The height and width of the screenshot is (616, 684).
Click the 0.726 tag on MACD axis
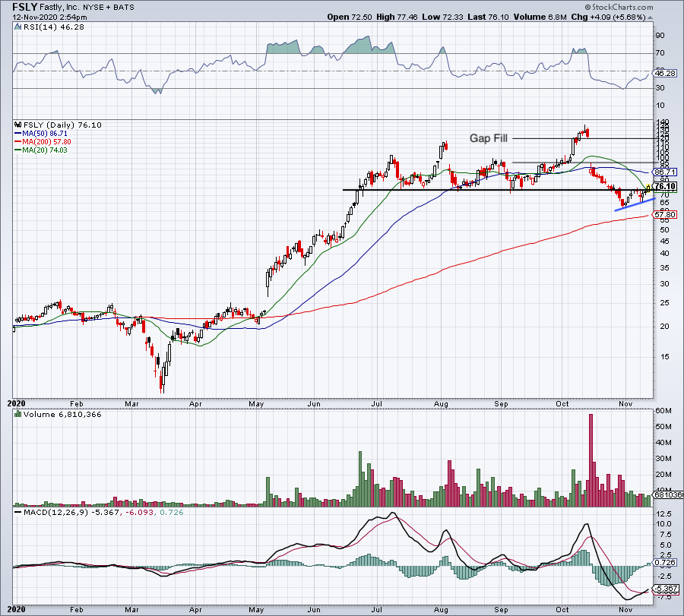(x=665, y=563)
